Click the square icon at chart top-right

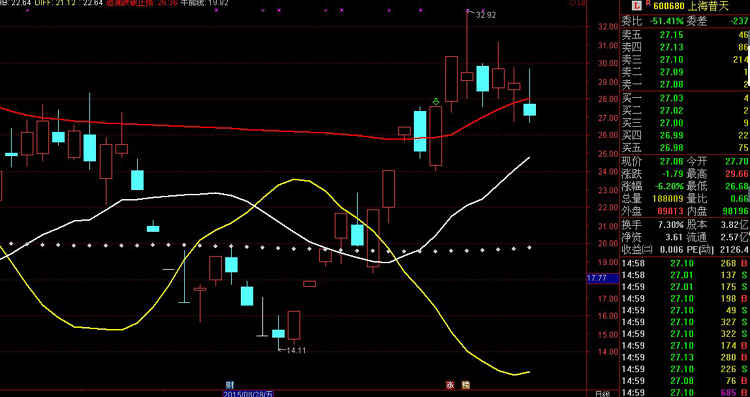[581, 3]
